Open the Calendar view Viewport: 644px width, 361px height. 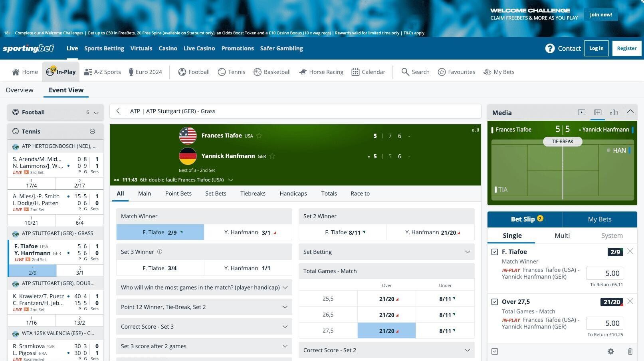click(369, 72)
